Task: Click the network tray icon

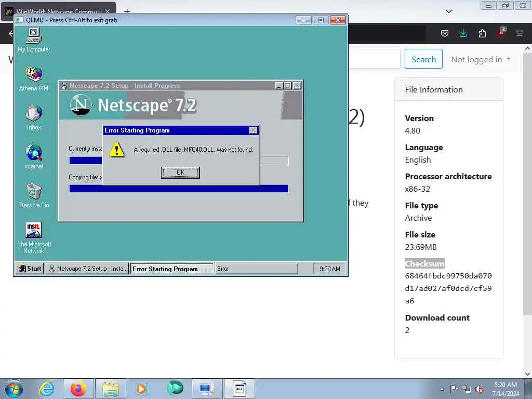Action: click(x=467, y=389)
